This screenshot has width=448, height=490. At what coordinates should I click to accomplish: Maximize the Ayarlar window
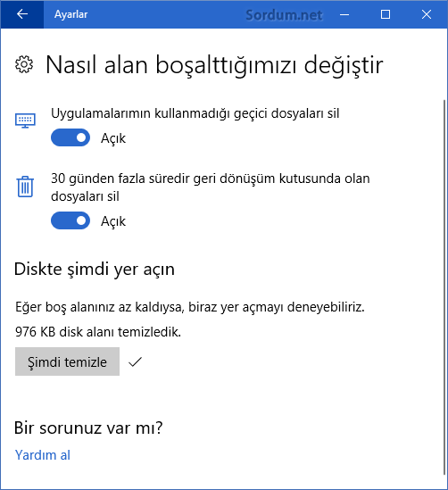386,14
